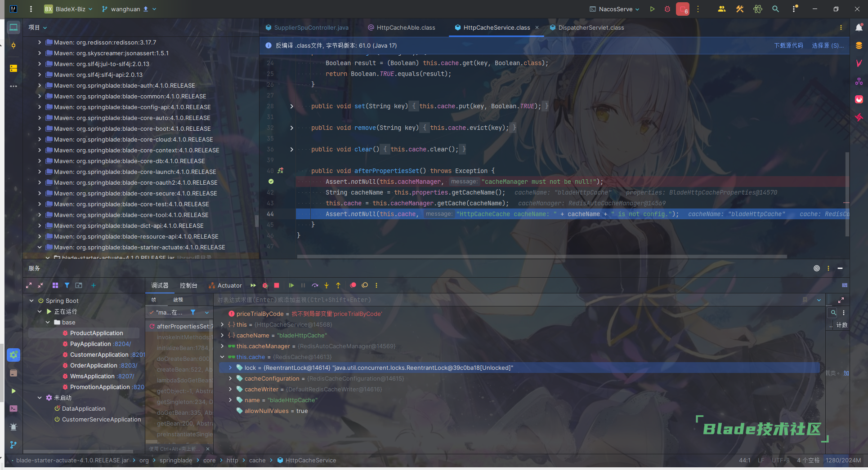Switch to HttpCacheAble.class tab
The height and width of the screenshot is (470, 868).
[402, 27]
